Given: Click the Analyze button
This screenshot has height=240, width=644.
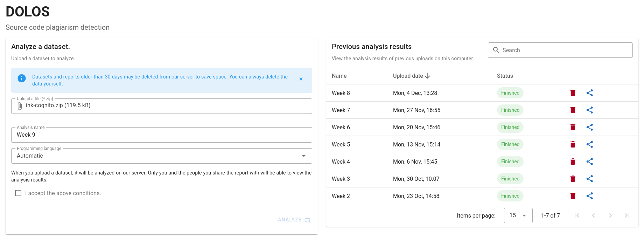Looking at the screenshot, I should tap(294, 220).
